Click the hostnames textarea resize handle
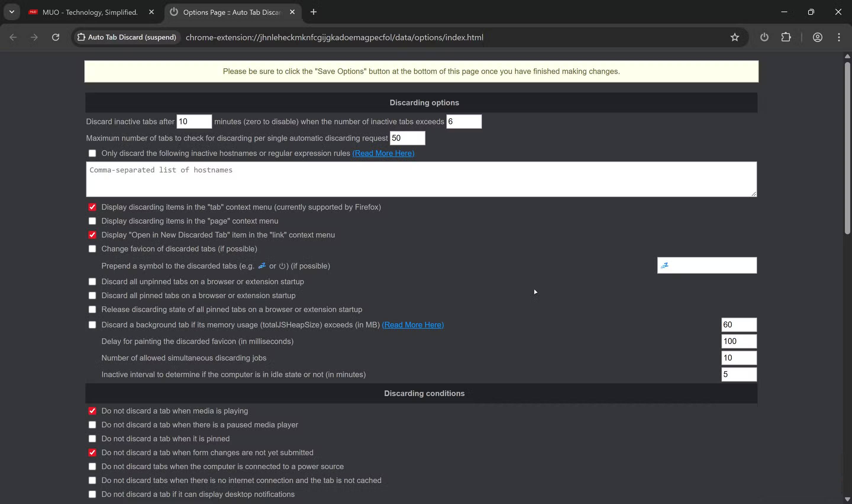Image resolution: width=852 pixels, height=504 pixels. coord(753,194)
